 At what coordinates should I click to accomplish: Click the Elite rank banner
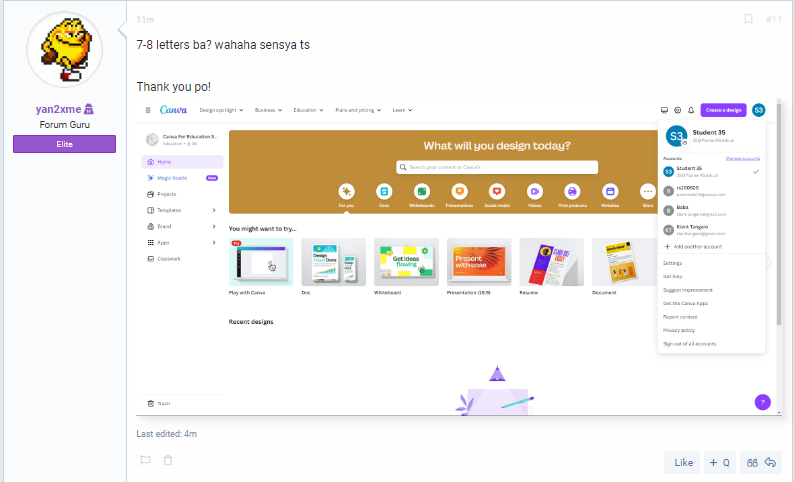click(64, 144)
